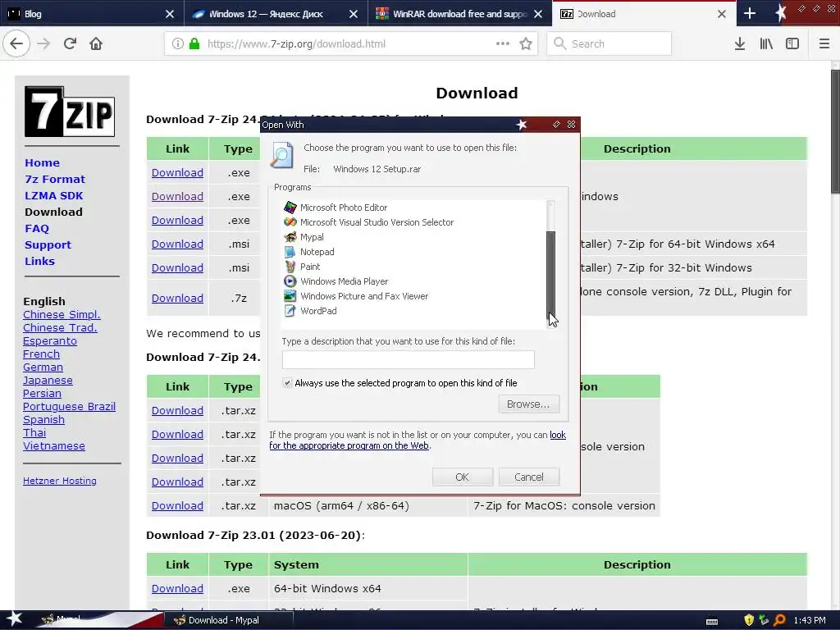Screen dimensions: 840x630
Task: Click the browser forward arrow
Action: coord(43,43)
